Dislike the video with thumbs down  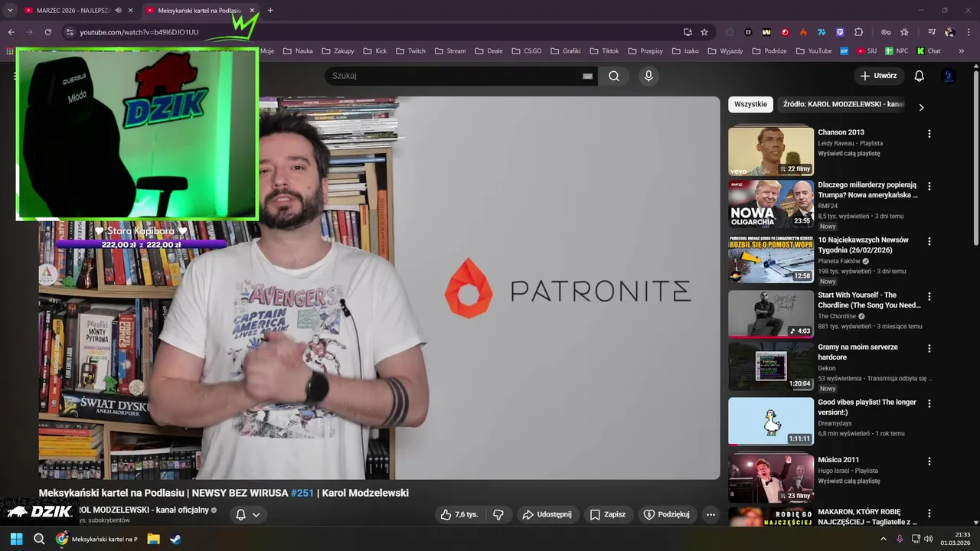pyautogui.click(x=498, y=514)
